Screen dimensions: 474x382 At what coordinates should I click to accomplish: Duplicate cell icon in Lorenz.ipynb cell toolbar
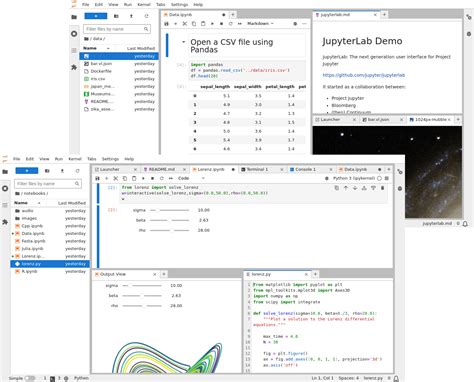click(337, 188)
